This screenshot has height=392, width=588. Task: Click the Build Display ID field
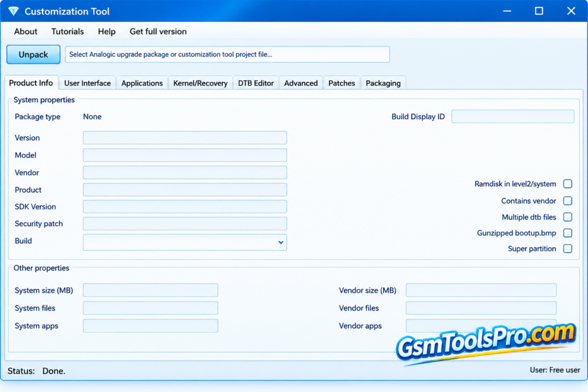(x=513, y=117)
